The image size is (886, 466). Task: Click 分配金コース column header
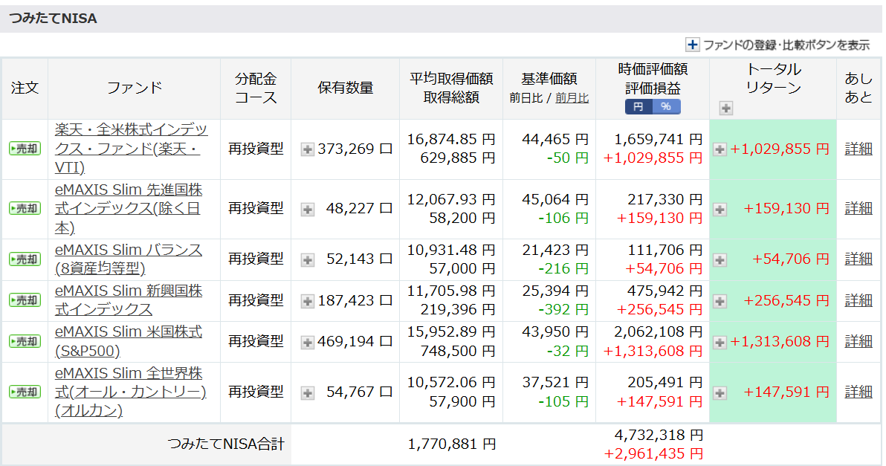click(x=255, y=88)
